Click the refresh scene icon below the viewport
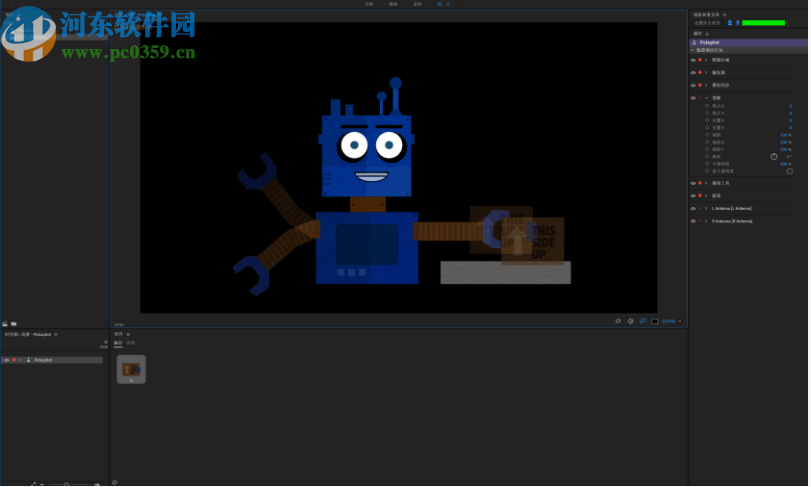The width and height of the screenshot is (811, 487). (618, 321)
